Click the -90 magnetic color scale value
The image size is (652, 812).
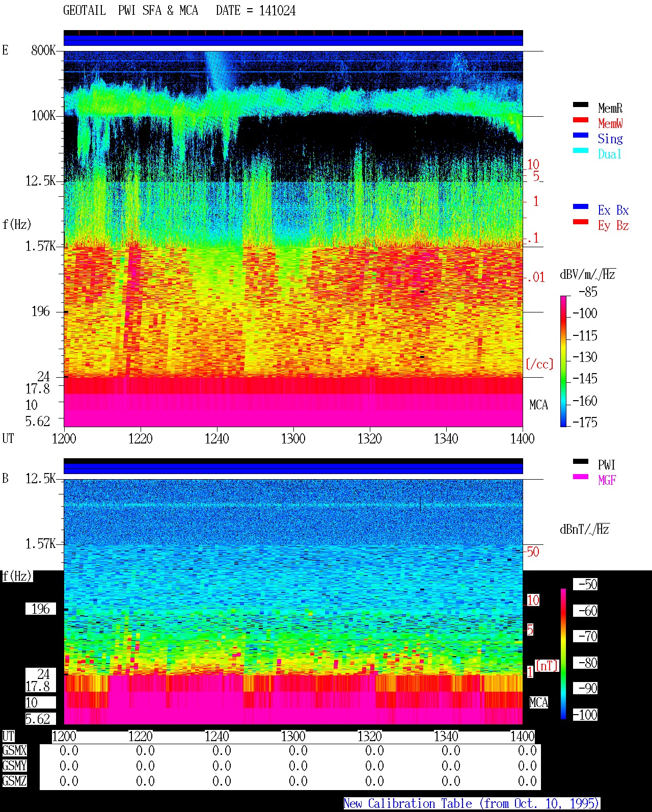585,688
